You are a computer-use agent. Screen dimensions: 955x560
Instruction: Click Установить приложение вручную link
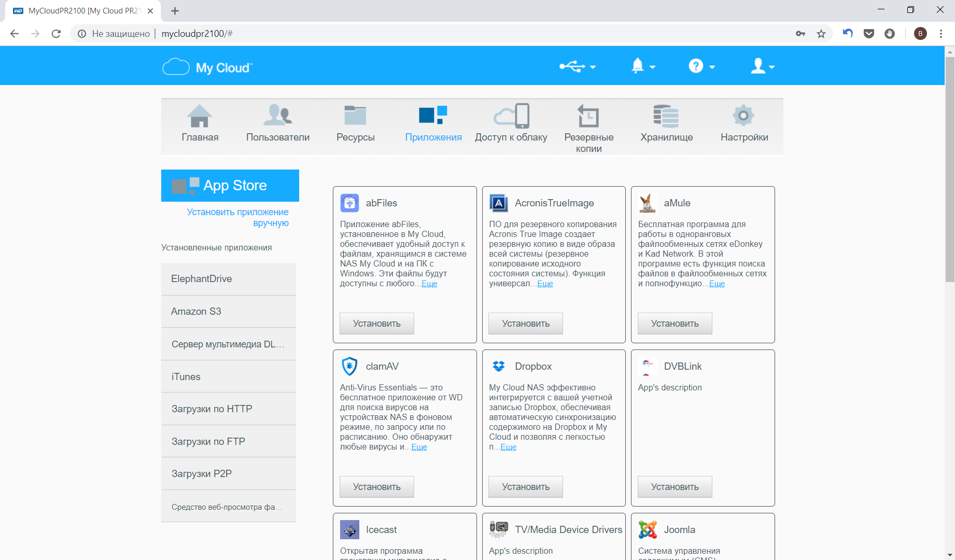click(237, 217)
